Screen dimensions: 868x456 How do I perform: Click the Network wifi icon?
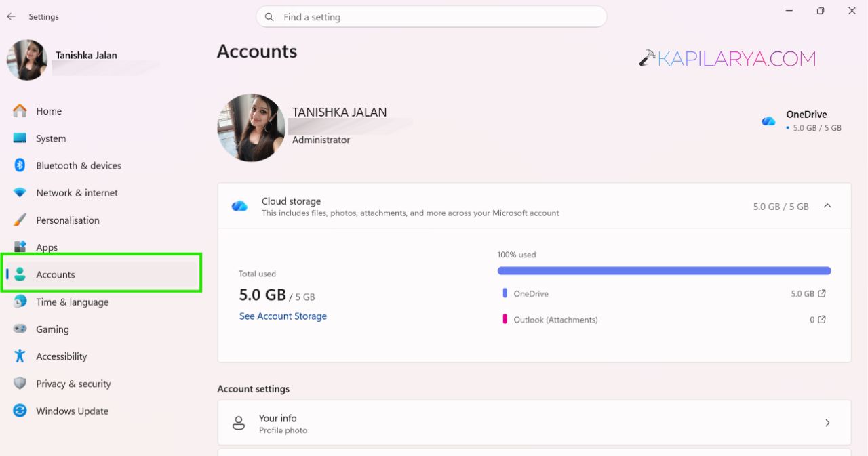point(20,192)
